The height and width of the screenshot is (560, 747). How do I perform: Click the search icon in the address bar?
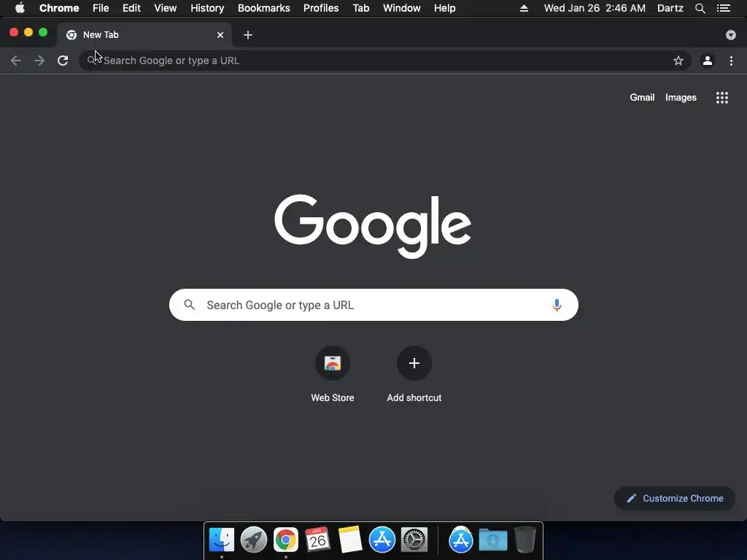coord(91,61)
